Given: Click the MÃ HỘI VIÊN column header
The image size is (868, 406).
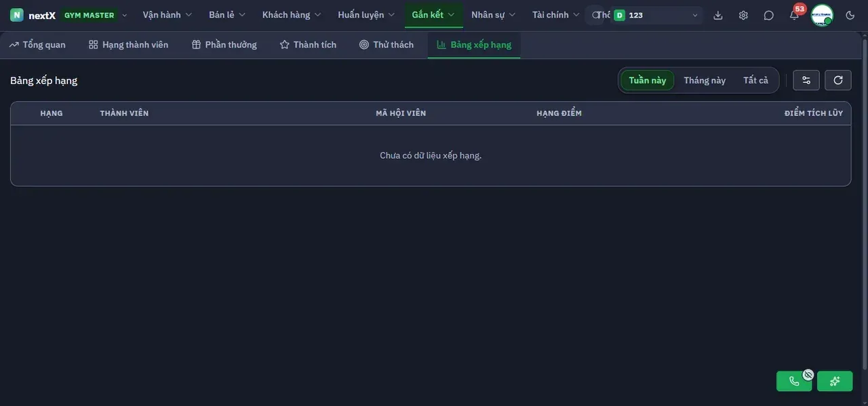Looking at the screenshot, I should [401, 113].
